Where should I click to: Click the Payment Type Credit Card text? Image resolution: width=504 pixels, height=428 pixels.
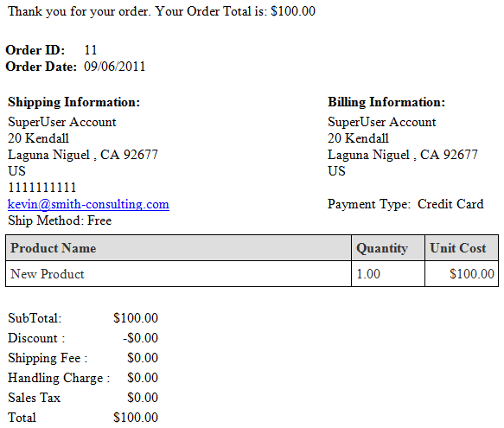tap(405, 204)
